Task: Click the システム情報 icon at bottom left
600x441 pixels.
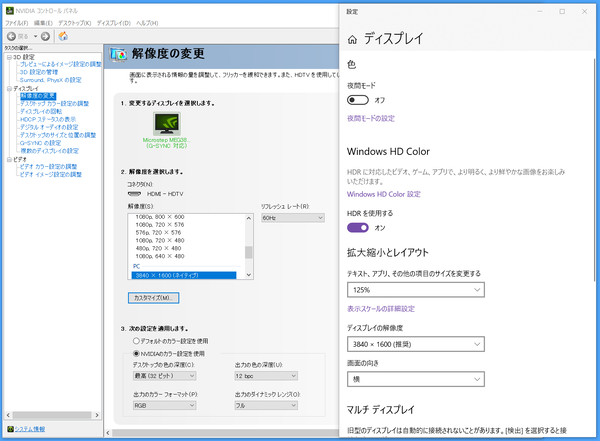Action: (10, 429)
